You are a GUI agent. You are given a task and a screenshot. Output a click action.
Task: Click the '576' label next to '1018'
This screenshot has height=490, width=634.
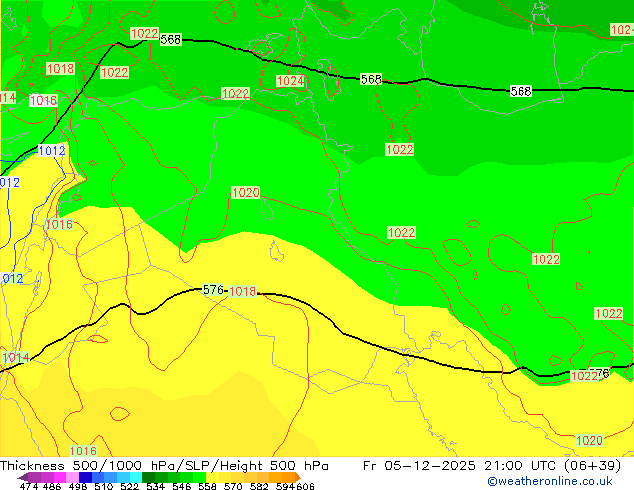tap(213, 289)
